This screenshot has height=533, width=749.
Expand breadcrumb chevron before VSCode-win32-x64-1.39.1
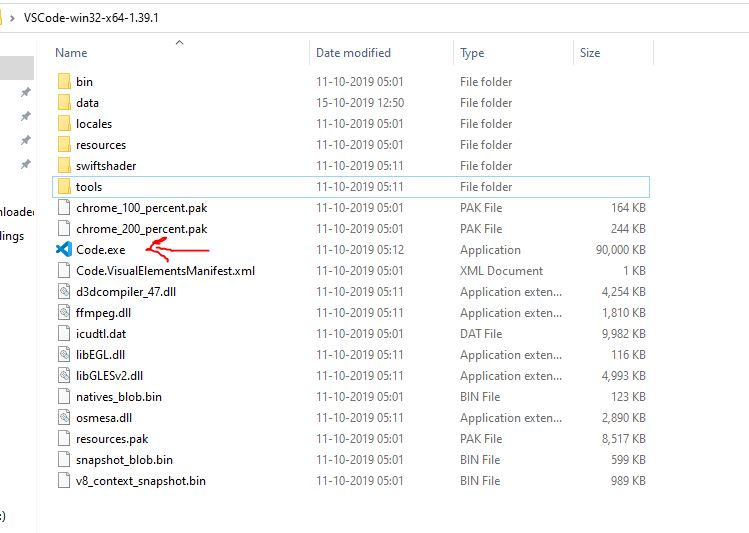(x=12, y=18)
